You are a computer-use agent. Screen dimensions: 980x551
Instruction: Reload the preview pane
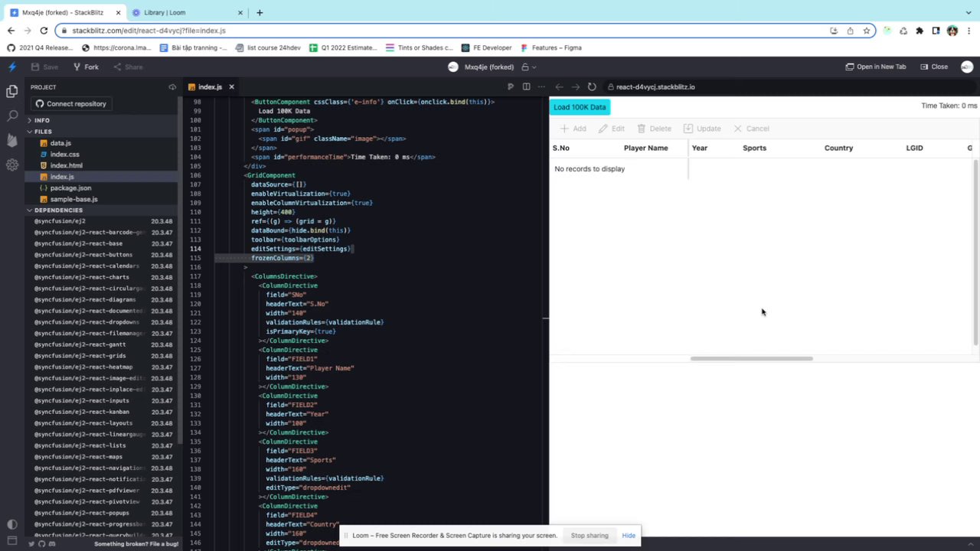tap(592, 86)
